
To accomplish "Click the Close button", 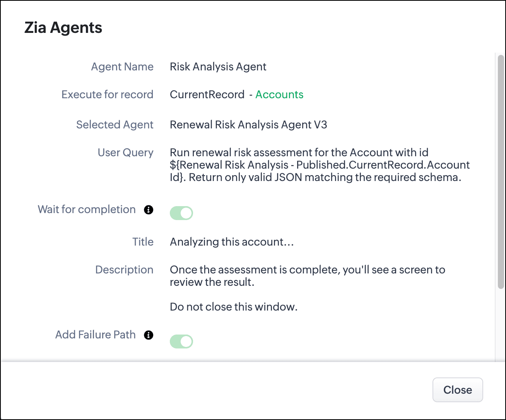I will tap(458, 390).
